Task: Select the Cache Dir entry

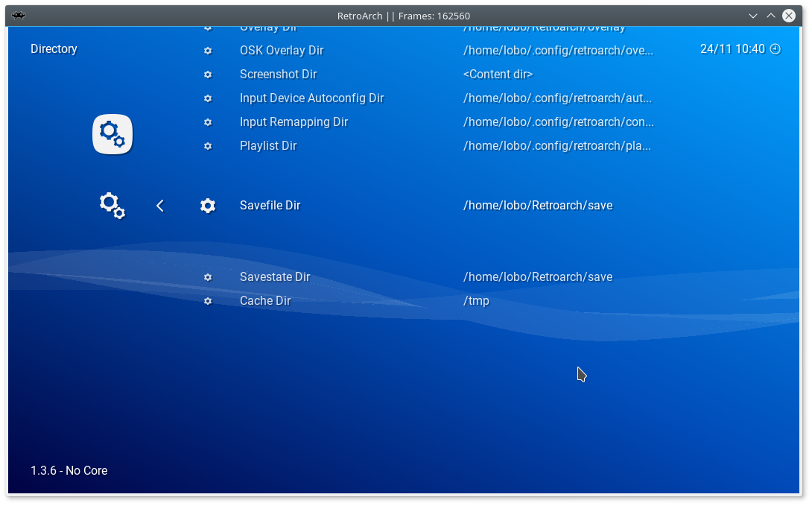Action: 265,300
